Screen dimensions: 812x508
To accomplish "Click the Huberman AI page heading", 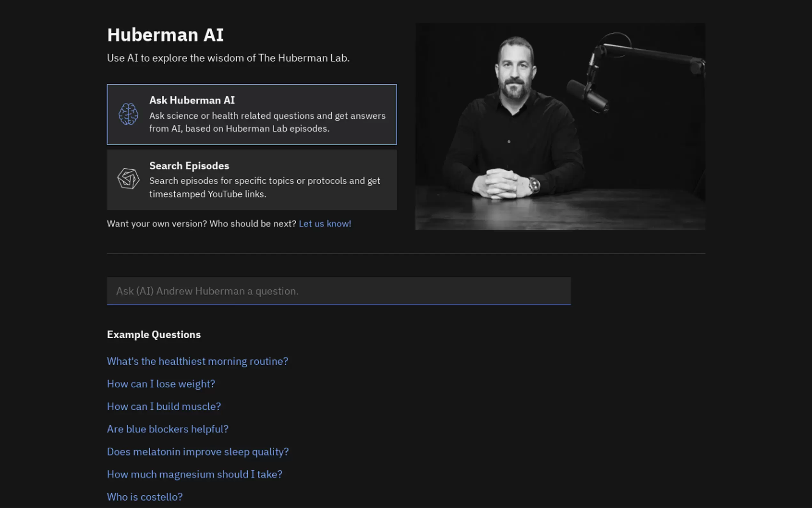I will [165, 35].
